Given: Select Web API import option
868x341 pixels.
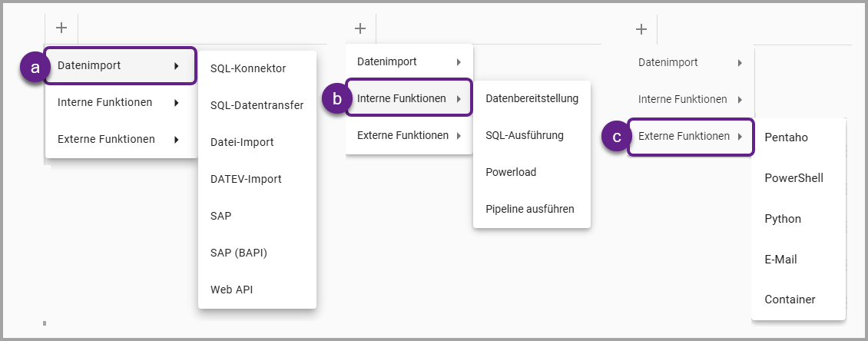Looking at the screenshot, I should pos(231,290).
